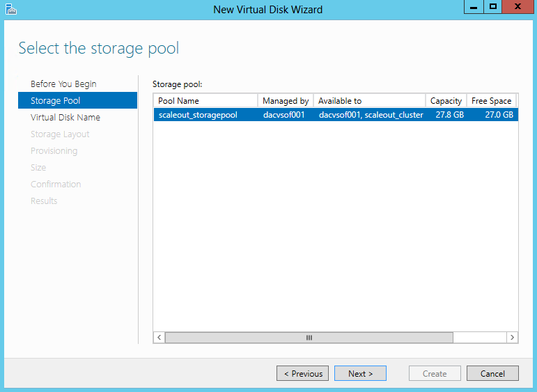This screenshot has height=392, width=537.
Task: Click the left scroll arrow of the pool list
Action: pos(159,338)
